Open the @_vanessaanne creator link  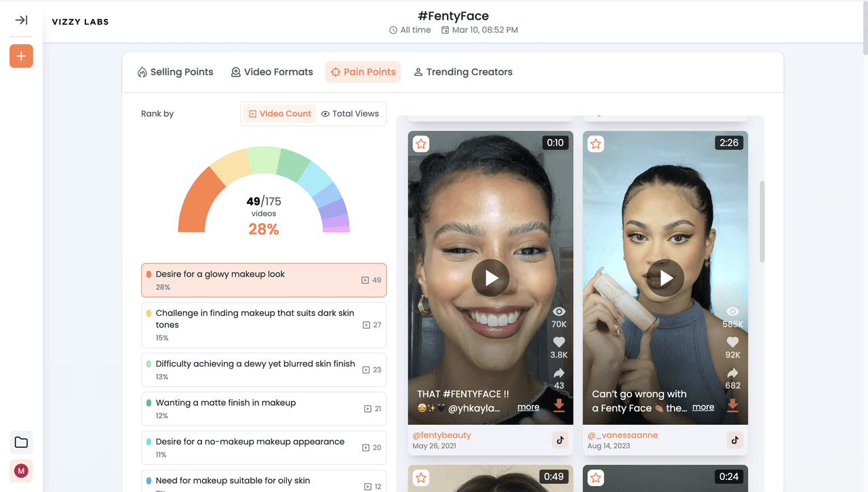click(x=623, y=435)
